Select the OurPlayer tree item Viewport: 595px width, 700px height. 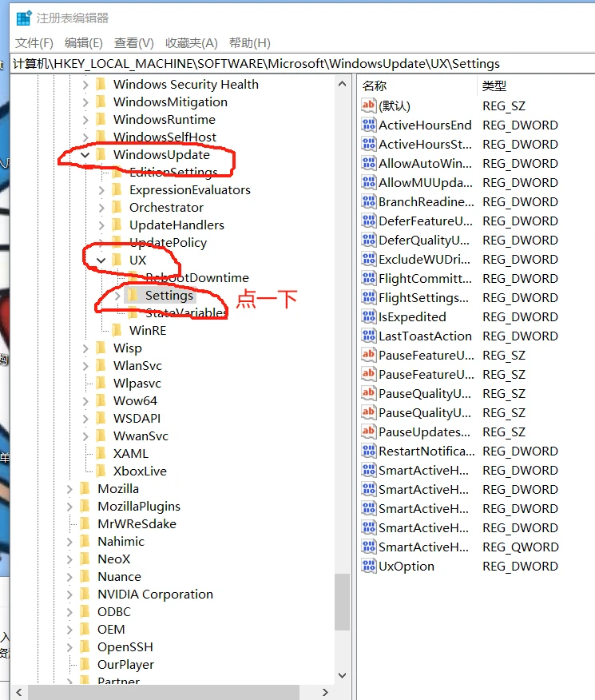[x=125, y=665]
